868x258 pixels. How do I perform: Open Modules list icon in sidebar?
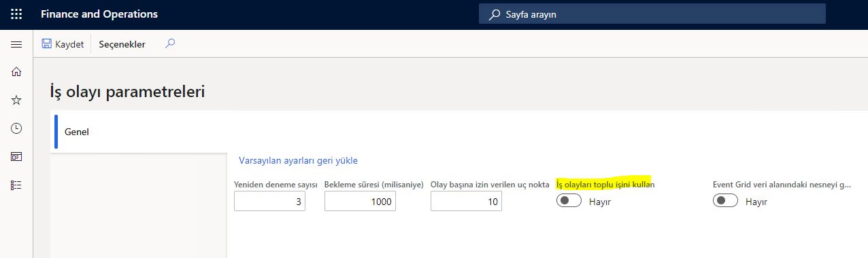16,185
